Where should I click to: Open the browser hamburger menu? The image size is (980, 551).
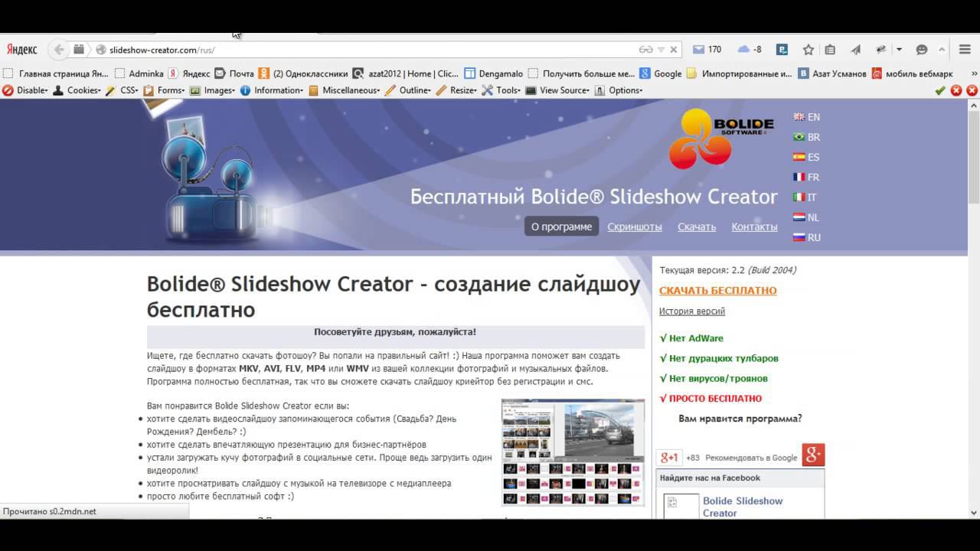[965, 50]
